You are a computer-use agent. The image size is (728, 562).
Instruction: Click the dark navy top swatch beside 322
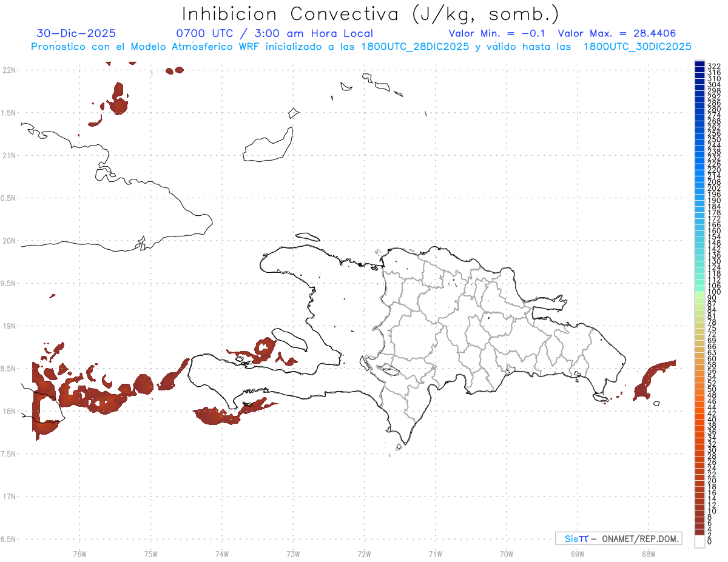[x=699, y=64]
